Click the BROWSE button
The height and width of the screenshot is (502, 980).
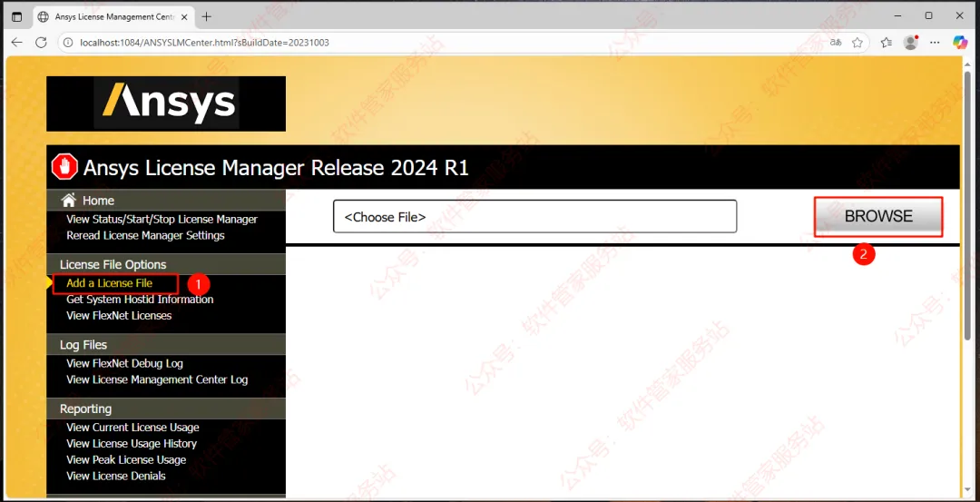pos(878,216)
